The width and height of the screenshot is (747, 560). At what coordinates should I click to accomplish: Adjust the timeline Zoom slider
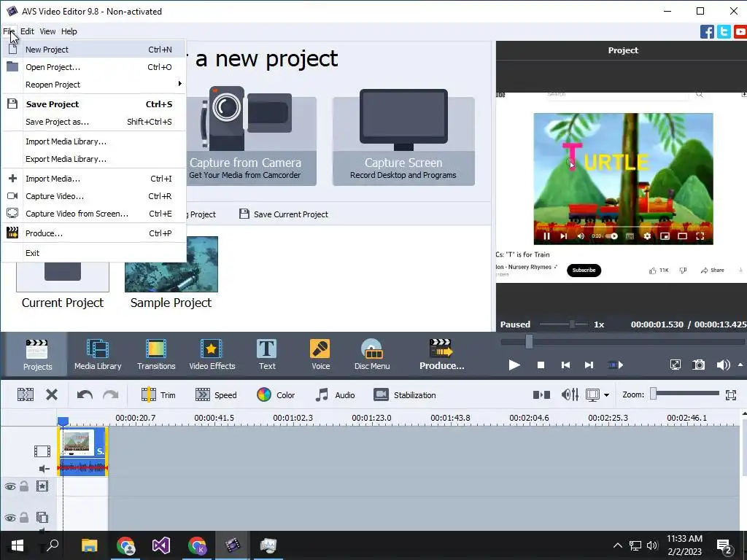(x=654, y=393)
